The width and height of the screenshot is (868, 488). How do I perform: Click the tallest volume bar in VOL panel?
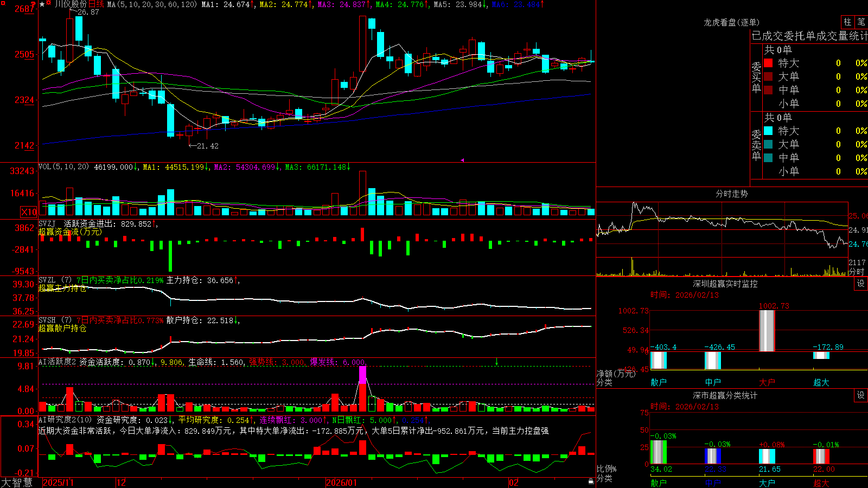tap(362, 194)
